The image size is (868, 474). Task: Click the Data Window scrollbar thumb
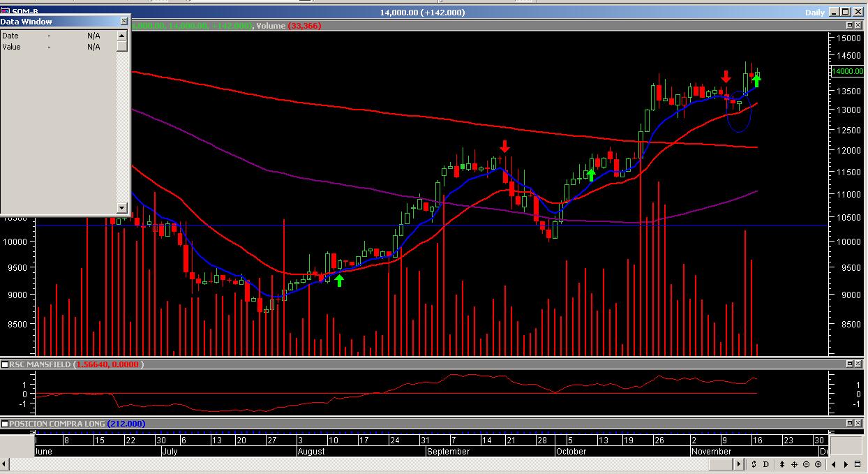click(x=122, y=46)
